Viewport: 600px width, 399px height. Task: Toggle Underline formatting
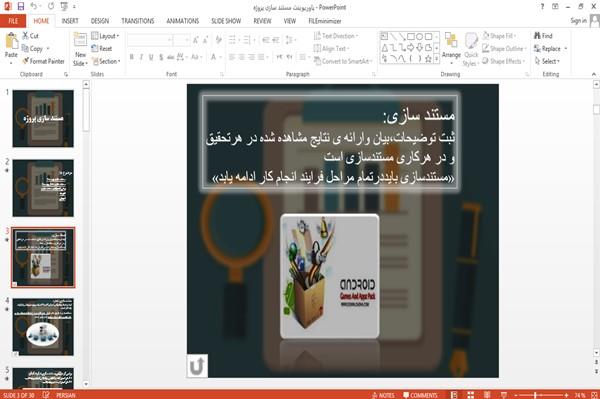(151, 57)
